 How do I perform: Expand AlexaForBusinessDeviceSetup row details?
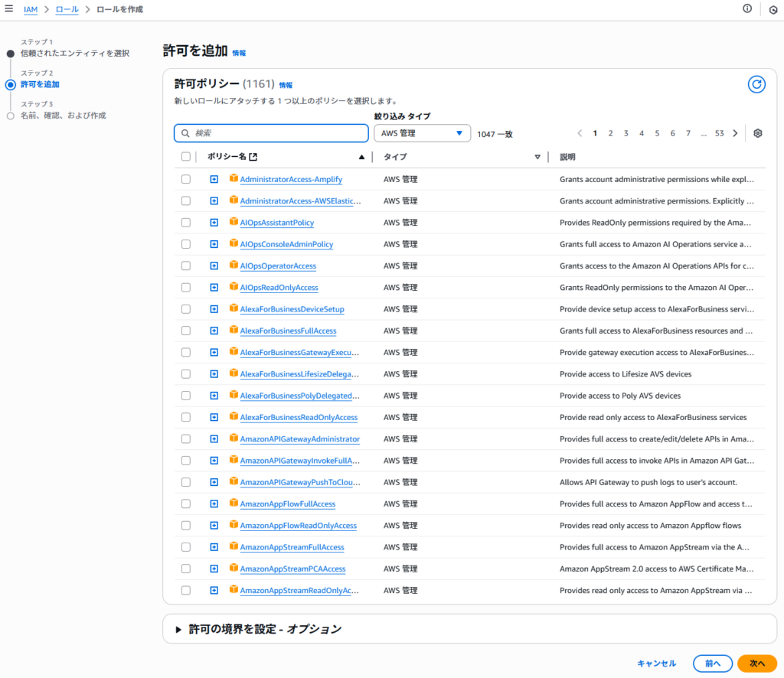(214, 309)
